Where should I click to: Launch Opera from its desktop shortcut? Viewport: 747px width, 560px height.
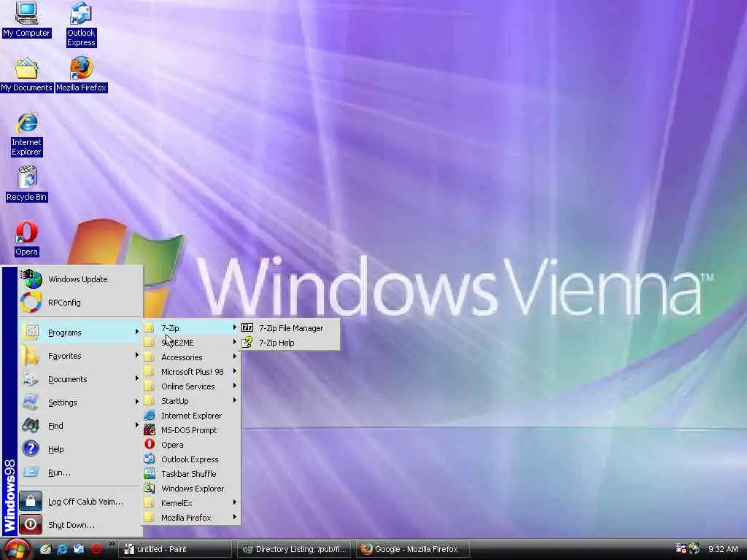click(26, 239)
